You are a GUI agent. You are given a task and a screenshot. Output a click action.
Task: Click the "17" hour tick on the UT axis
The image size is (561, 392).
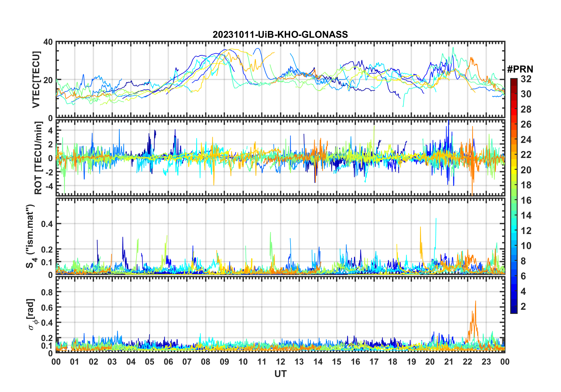coord(374,362)
